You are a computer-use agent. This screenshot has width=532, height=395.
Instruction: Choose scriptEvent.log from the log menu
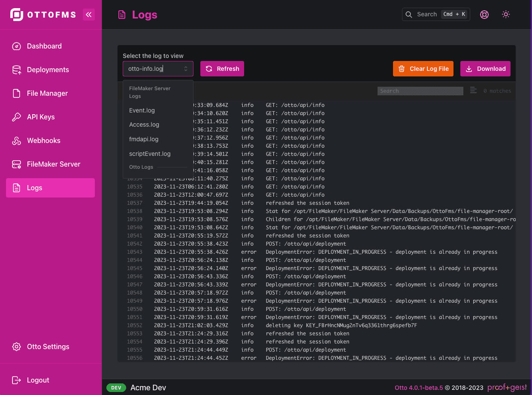point(150,154)
